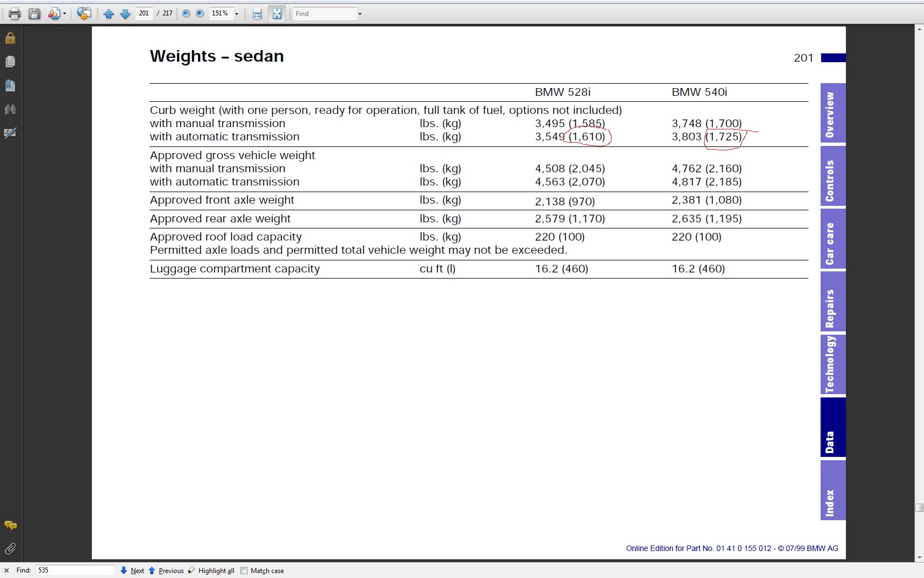This screenshot has width=924, height=578.
Task: Open the security lock panel
Action: click(x=10, y=38)
